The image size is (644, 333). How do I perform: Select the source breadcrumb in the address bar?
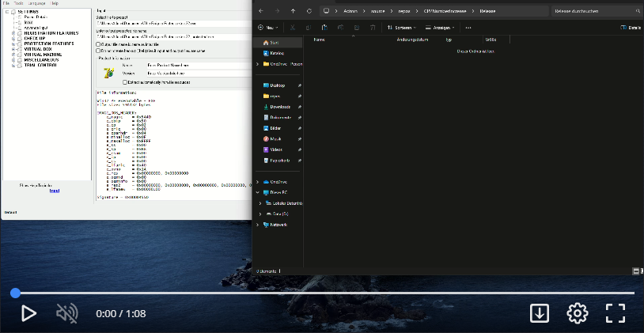[x=378, y=11]
